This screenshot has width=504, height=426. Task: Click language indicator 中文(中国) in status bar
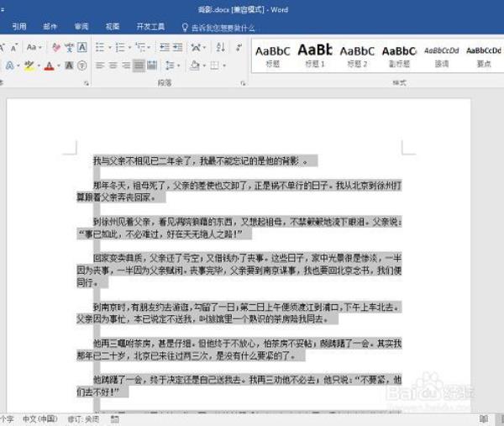point(39,419)
